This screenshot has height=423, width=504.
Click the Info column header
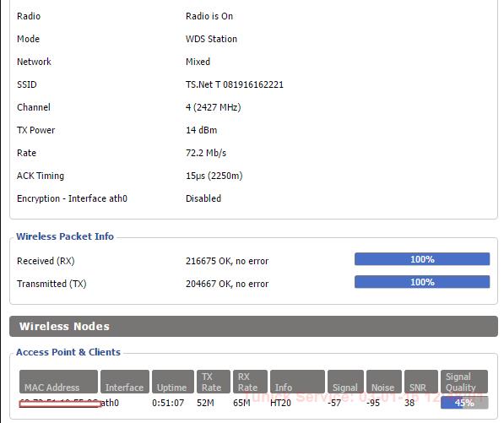pyautogui.click(x=297, y=382)
